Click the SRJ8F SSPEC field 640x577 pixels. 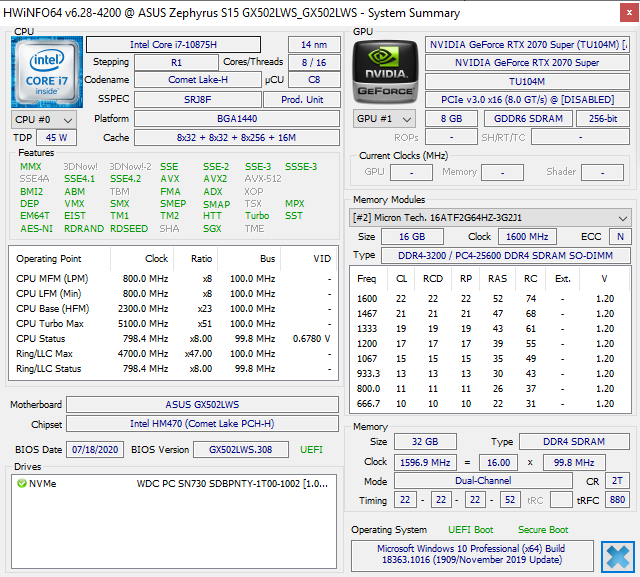pyautogui.click(x=198, y=100)
